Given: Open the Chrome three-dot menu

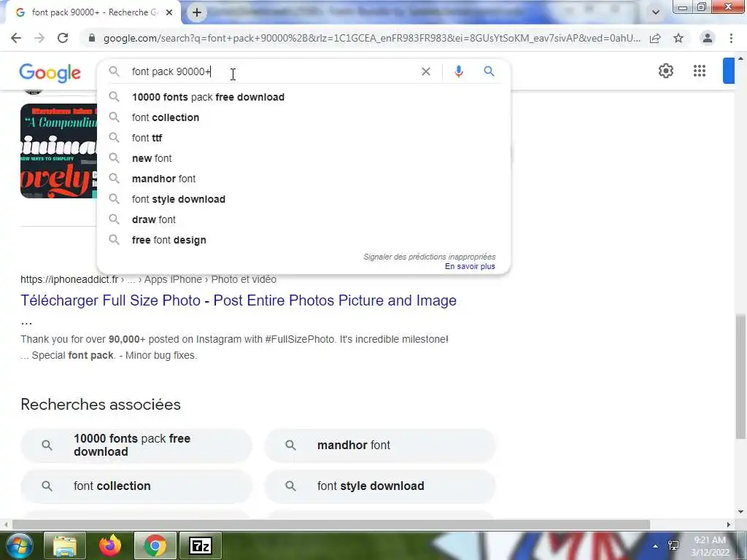Looking at the screenshot, I should pos(731,38).
